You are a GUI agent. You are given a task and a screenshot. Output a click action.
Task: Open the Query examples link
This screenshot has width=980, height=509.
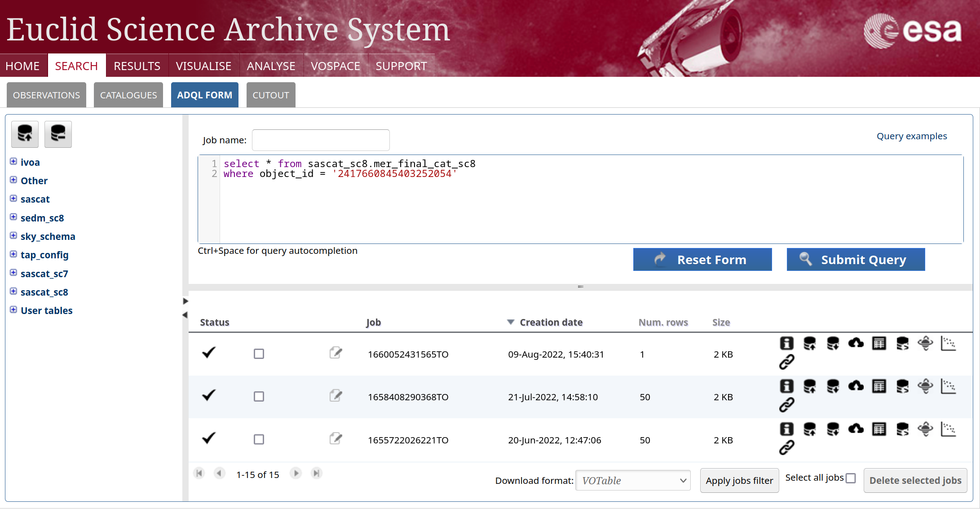[x=912, y=136]
